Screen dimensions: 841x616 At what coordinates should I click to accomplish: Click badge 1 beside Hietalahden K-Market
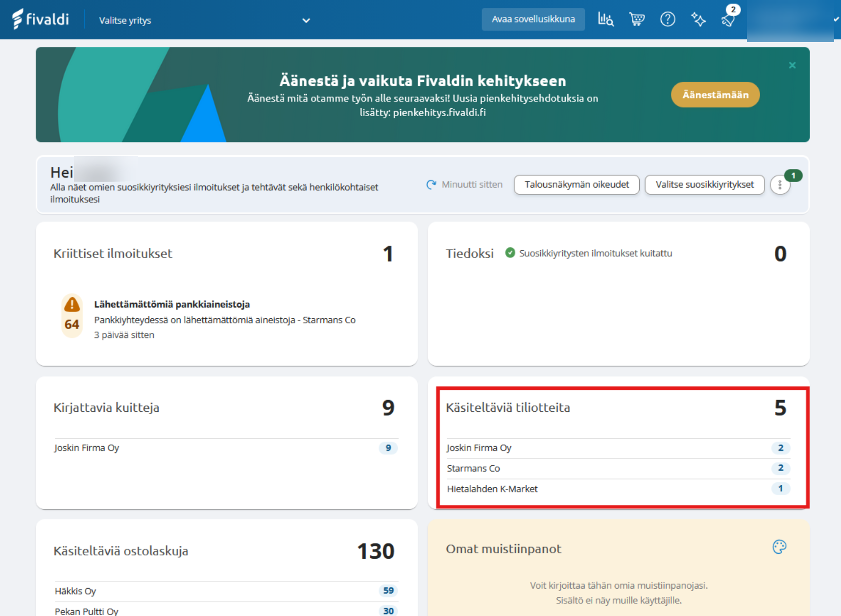pyautogui.click(x=781, y=488)
